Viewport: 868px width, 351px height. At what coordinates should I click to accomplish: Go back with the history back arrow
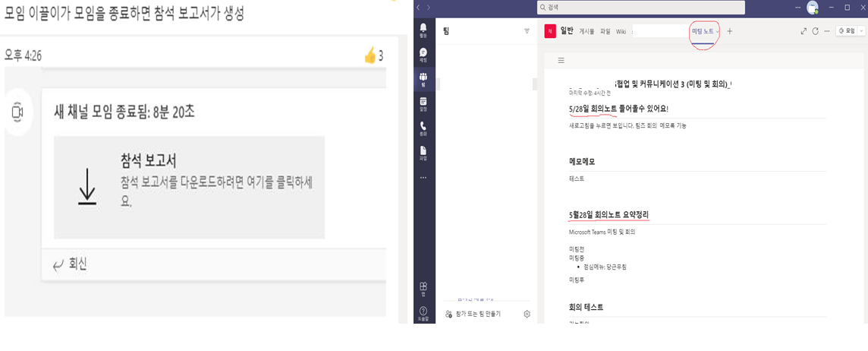click(419, 7)
